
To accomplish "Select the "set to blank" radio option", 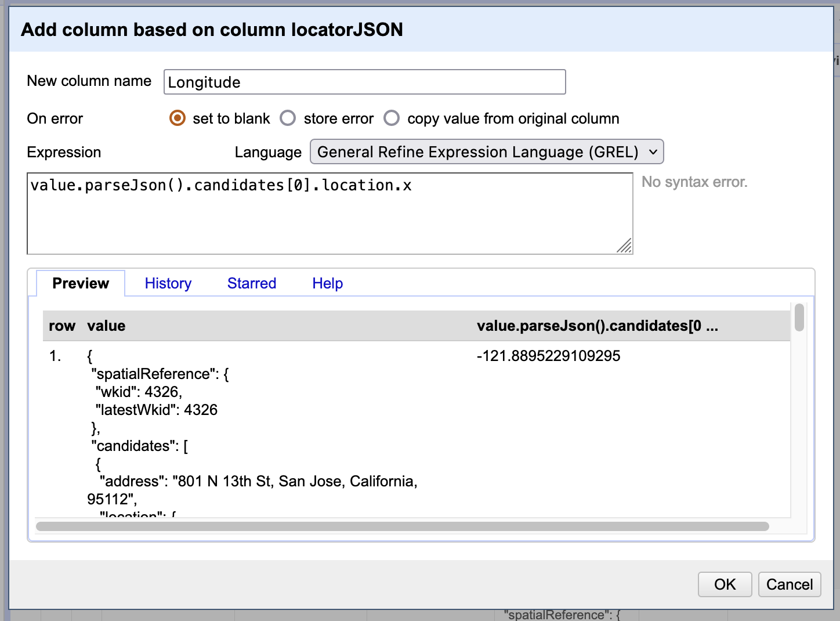I will [x=177, y=118].
